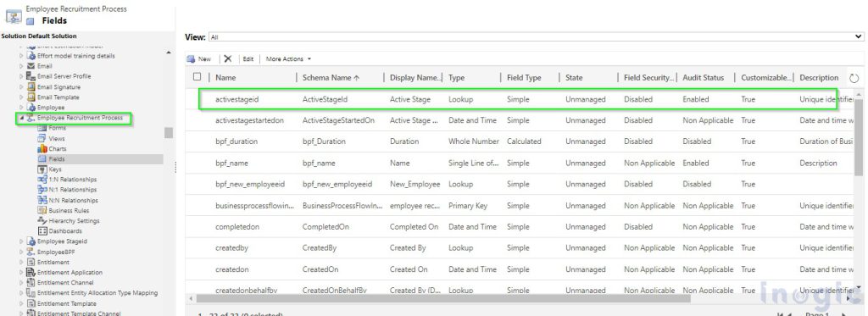Open the Email Signature entity icon
This screenshot has height=316, width=868.
31,87
